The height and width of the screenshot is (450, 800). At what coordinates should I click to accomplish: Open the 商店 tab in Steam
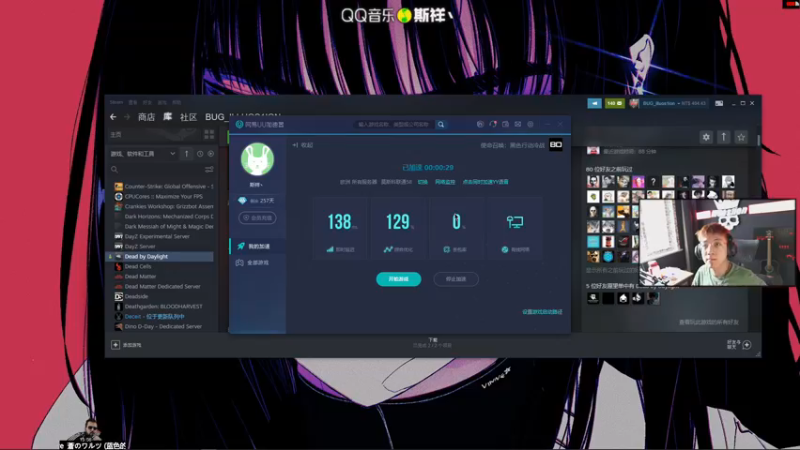(146, 117)
